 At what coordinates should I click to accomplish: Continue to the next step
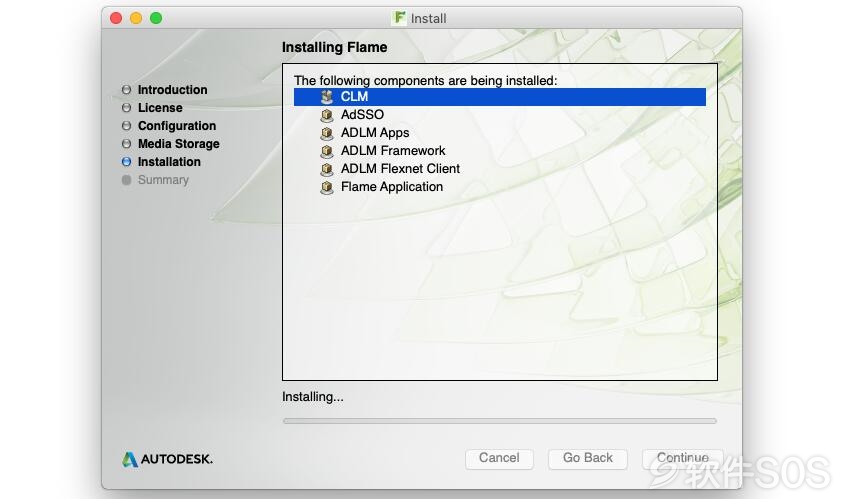pos(683,459)
